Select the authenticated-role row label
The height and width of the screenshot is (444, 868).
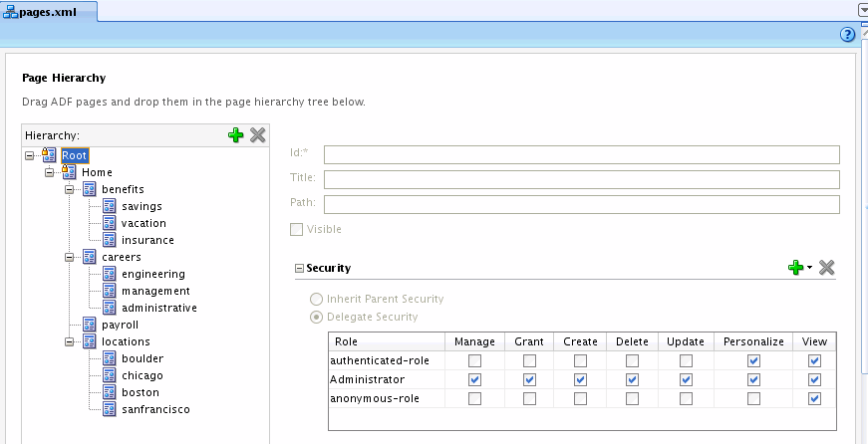pos(380,361)
